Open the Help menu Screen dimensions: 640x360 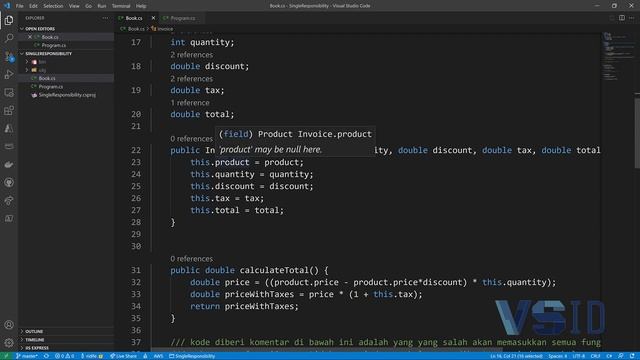[x=141, y=6]
